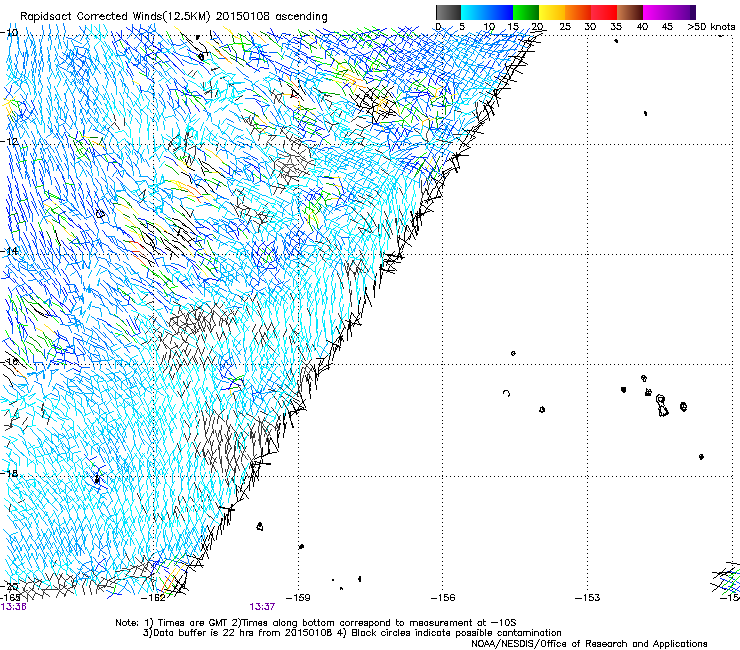This screenshot has width=740, height=650.
Task: Click the '20150108 ascending' date text in title
Action: tap(272, 17)
